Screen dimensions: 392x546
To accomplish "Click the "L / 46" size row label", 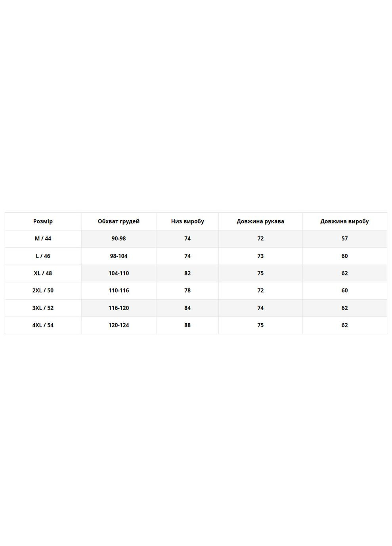I will (43, 256).
